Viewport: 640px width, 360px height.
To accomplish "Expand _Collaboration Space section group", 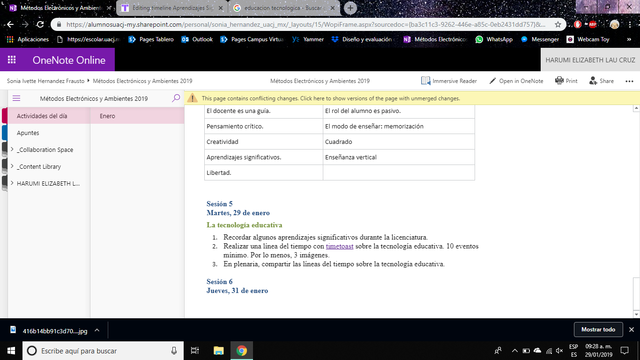I will point(12,149).
